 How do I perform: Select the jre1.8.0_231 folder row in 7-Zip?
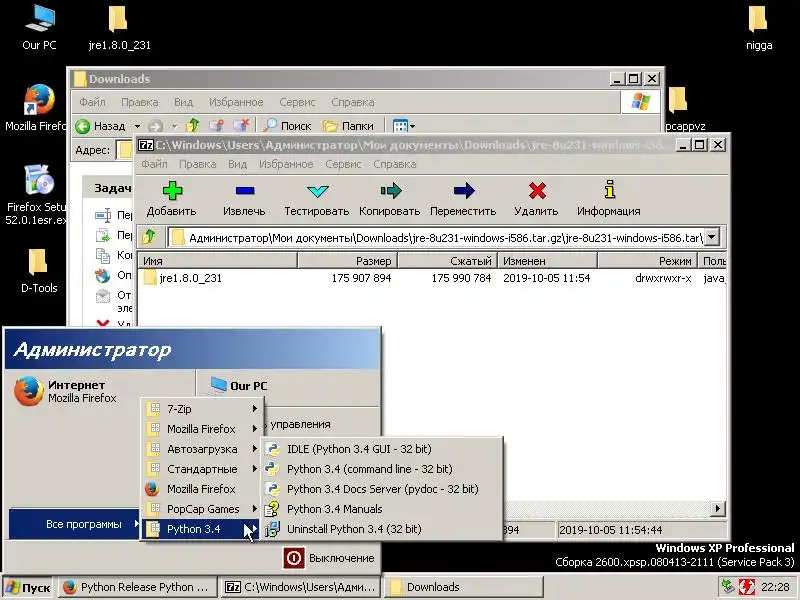pos(431,278)
